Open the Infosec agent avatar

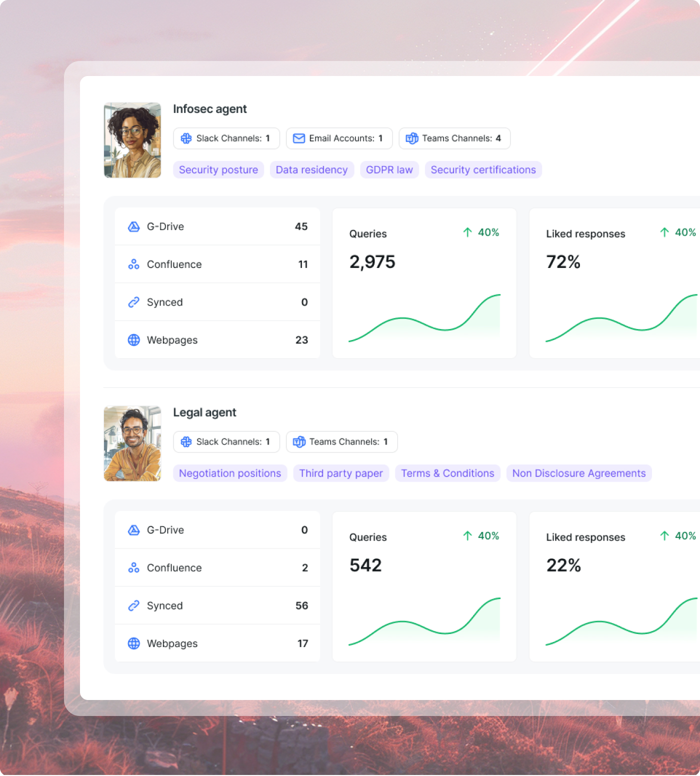(132, 140)
